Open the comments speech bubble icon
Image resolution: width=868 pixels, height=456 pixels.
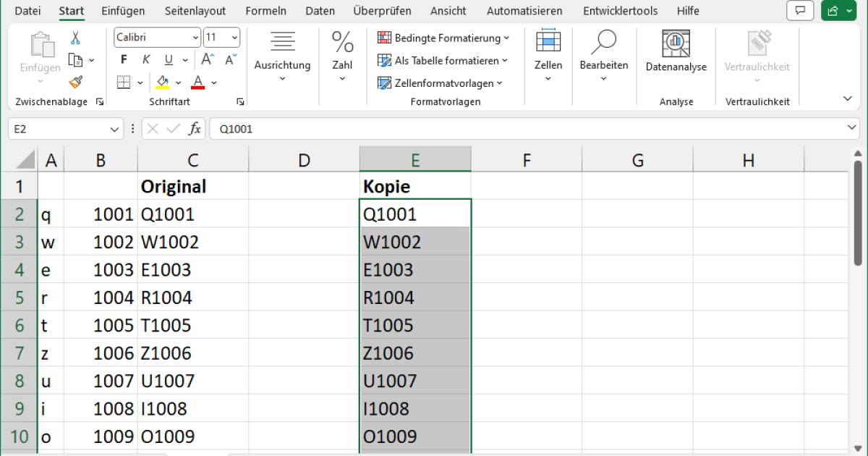(x=800, y=11)
